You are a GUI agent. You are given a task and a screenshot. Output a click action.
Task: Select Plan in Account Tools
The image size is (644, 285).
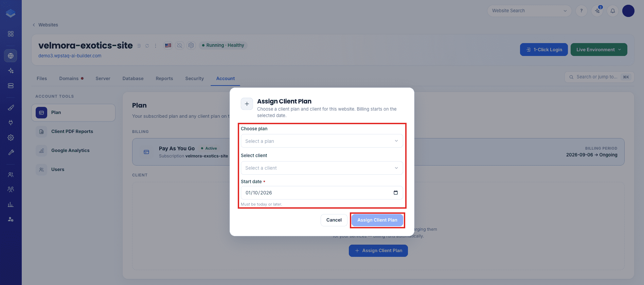(x=73, y=113)
